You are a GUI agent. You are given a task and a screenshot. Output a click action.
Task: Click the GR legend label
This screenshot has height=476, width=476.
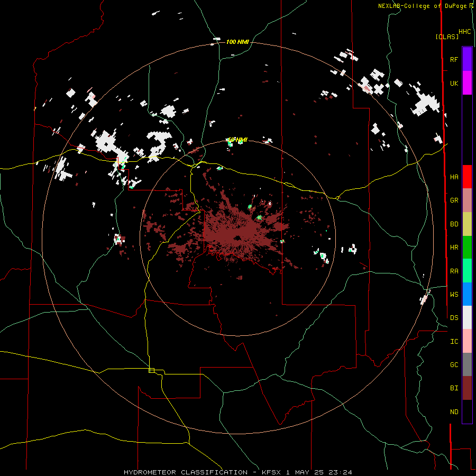[454, 200]
